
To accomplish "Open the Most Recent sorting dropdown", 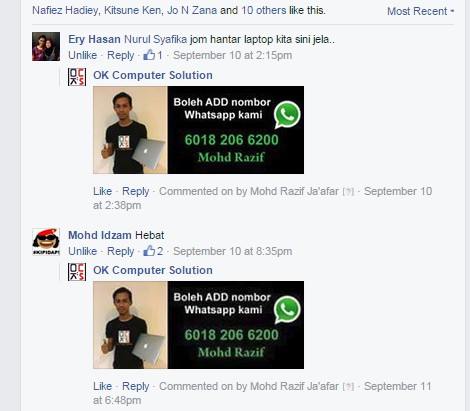I will coord(420,11).
